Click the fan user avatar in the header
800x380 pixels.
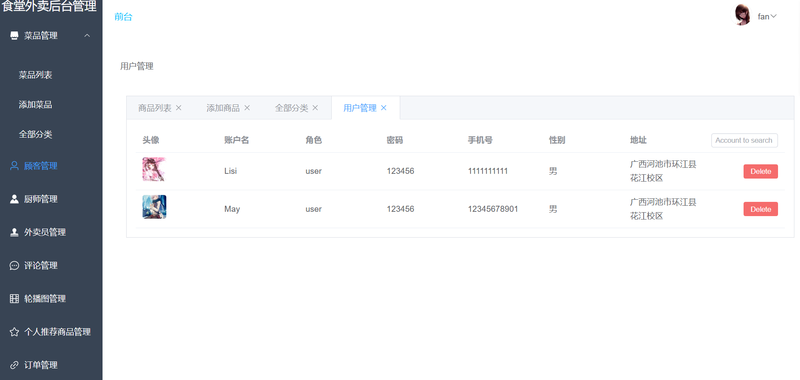pos(741,15)
